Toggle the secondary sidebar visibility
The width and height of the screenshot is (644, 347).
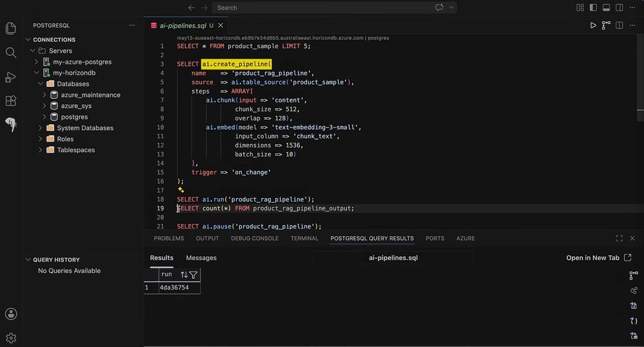620,7
